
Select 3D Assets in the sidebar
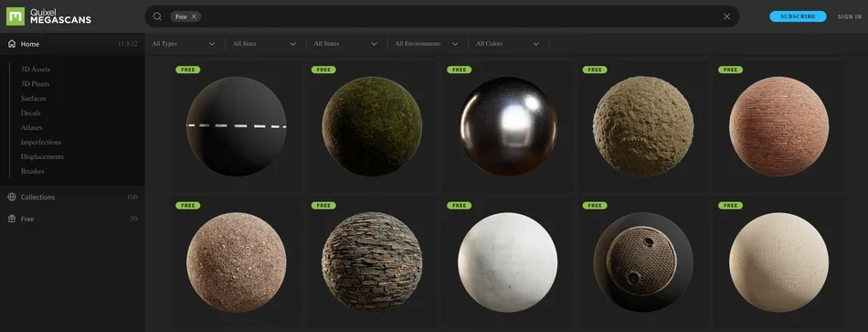(x=36, y=70)
